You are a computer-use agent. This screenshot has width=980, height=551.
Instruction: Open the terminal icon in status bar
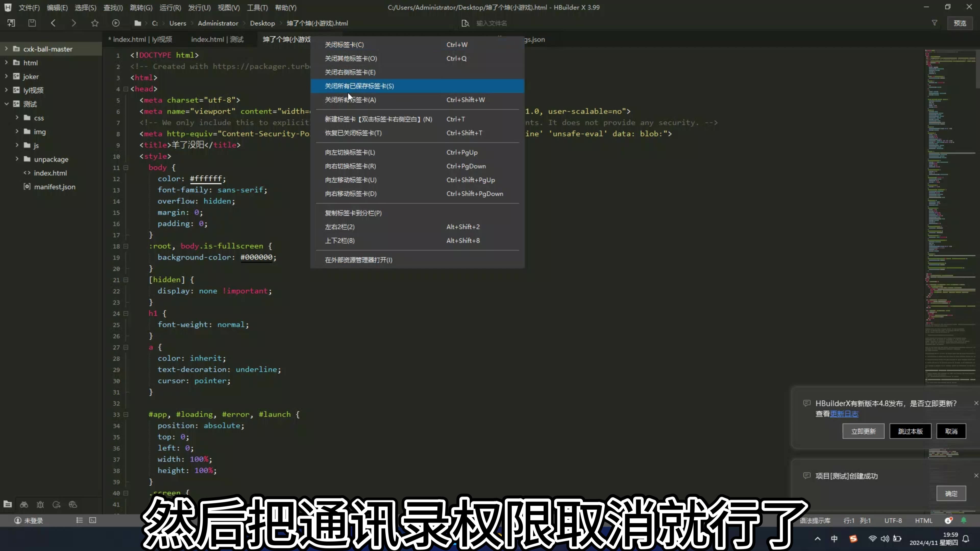pos(92,520)
